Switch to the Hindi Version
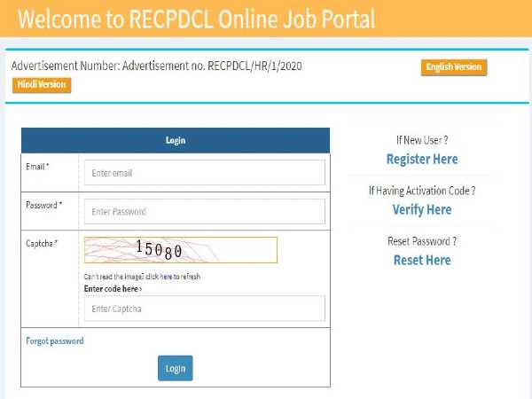The image size is (532, 399). coord(42,85)
